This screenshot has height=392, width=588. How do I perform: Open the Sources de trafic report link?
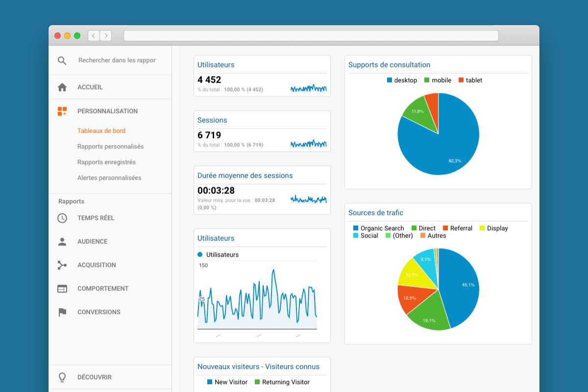(376, 212)
